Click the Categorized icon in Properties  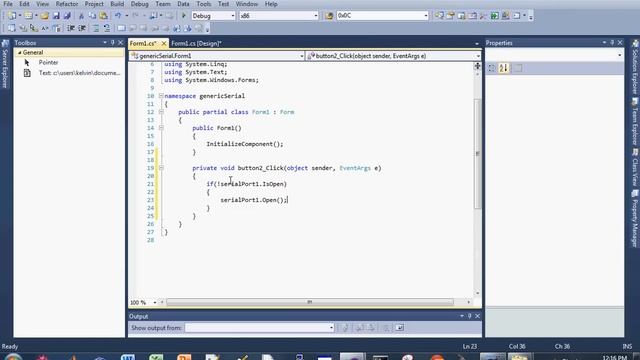[x=492, y=68]
